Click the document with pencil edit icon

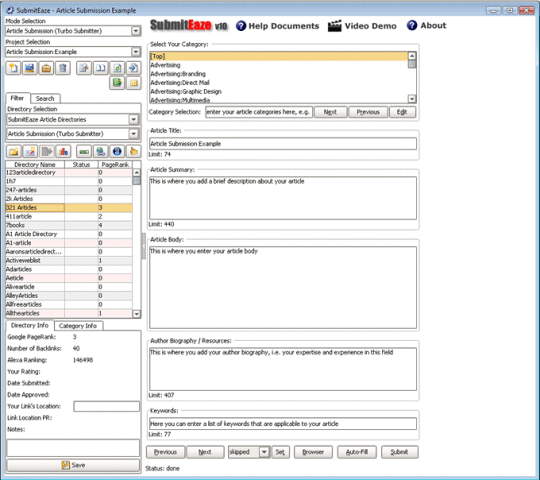click(84, 68)
